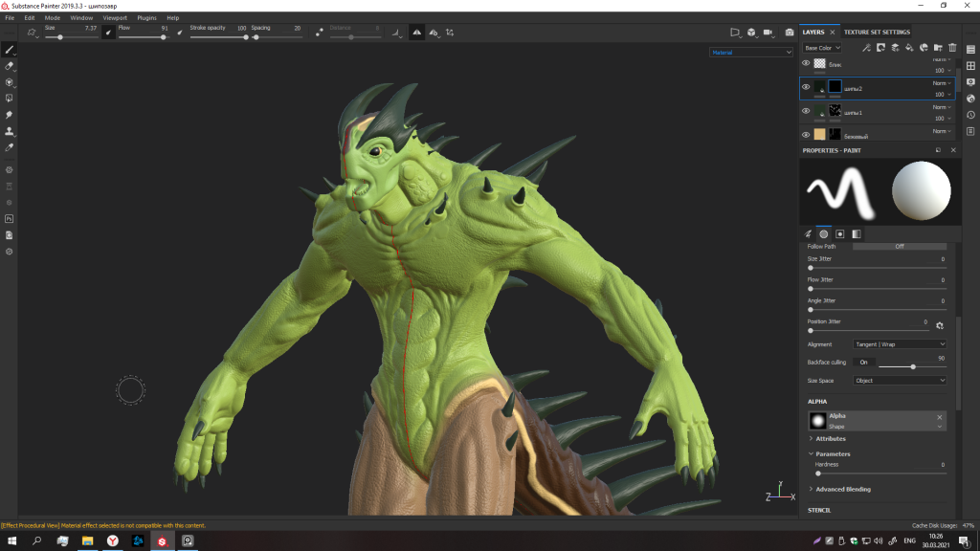Open the Base Color channel dropdown
Viewport: 980px width, 551px height.
(x=822, y=48)
